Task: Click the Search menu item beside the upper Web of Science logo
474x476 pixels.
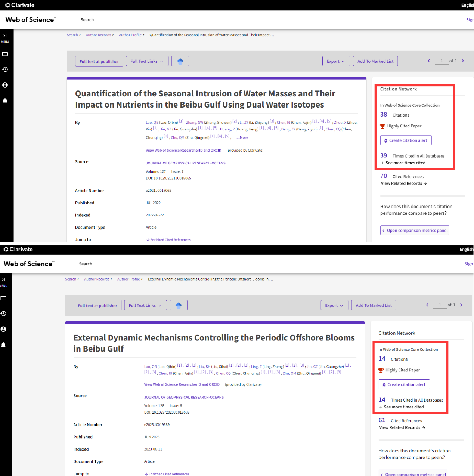Action: pyautogui.click(x=87, y=20)
